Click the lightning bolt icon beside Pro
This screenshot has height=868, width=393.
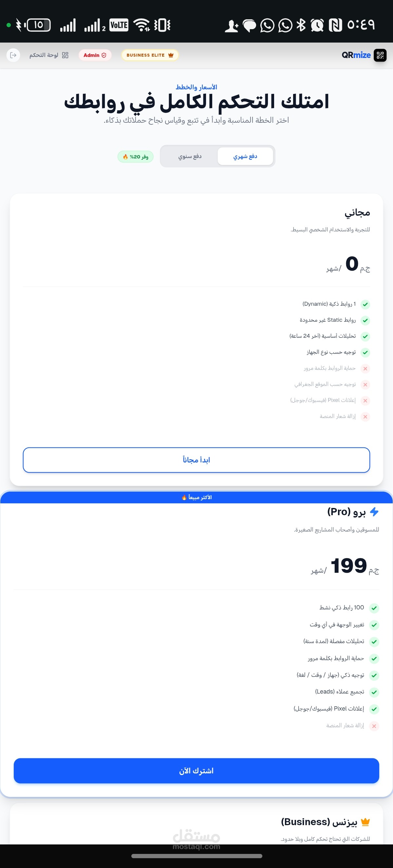click(x=374, y=512)
